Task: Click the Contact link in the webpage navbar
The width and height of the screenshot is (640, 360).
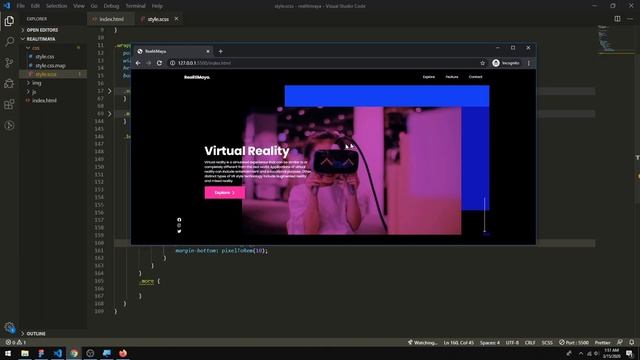Action: [x=476, y=77]
